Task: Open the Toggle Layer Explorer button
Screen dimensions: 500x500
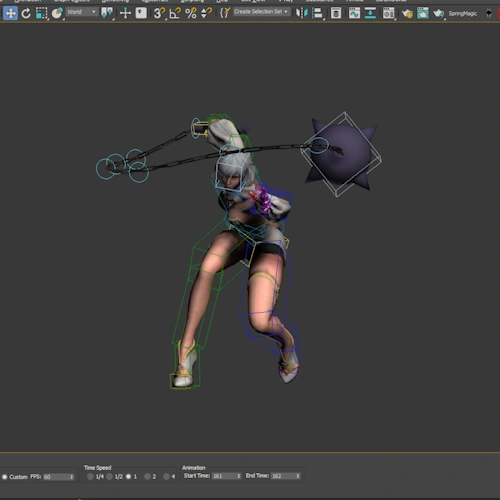Action: (x=336, y=13)
